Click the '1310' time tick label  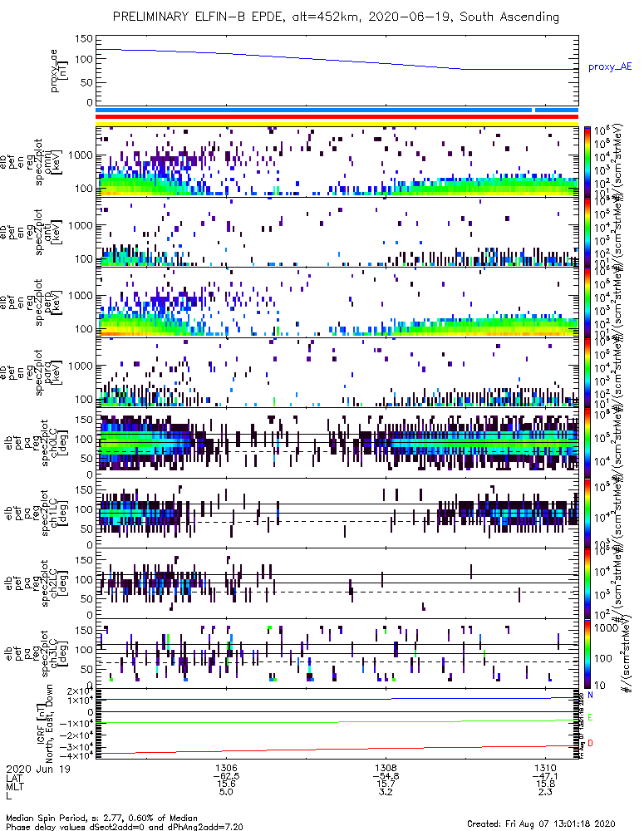545,768
